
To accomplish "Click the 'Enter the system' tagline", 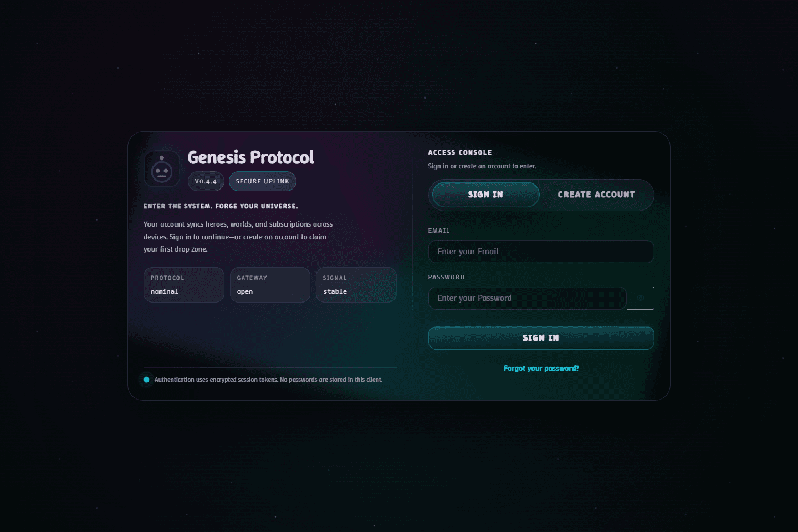I will pos(221,206).
